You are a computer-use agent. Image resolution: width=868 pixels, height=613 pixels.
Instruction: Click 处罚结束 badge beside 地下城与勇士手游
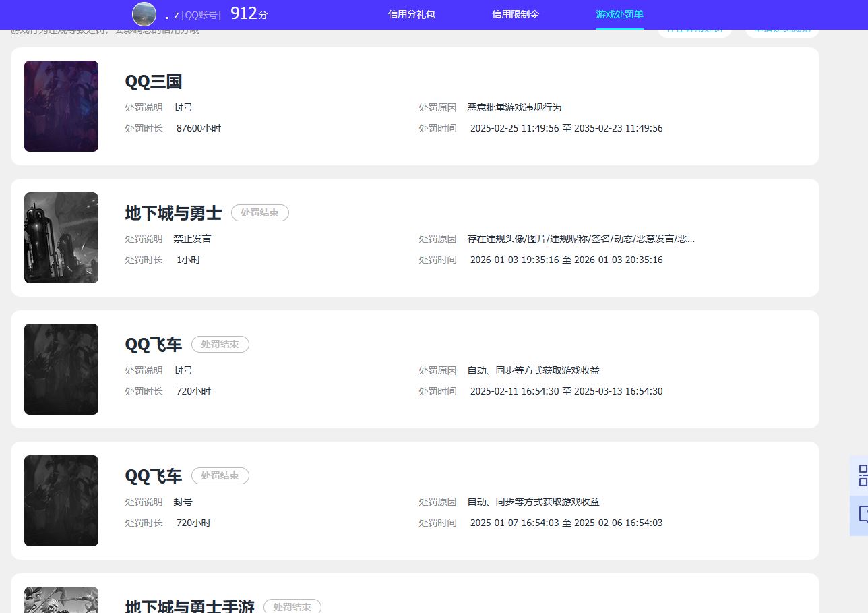pyautogui.click(x=292, y=606)
